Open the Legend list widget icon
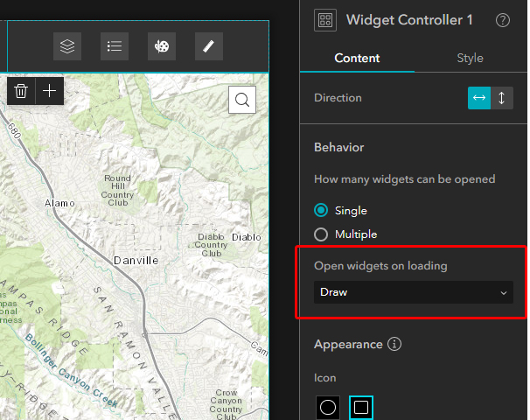530x420 pixels. (x=115, y=46)
